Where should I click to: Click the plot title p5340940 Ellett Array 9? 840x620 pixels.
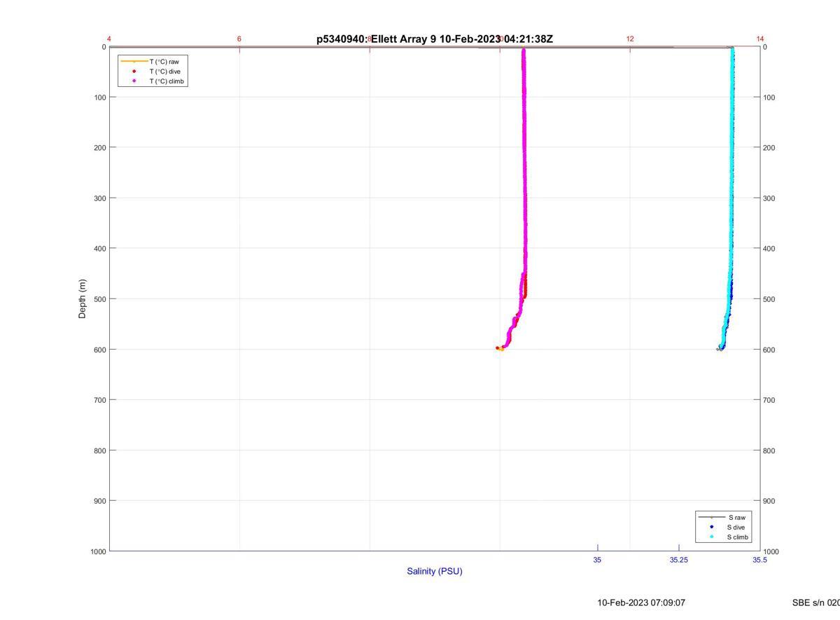(435, 39)
